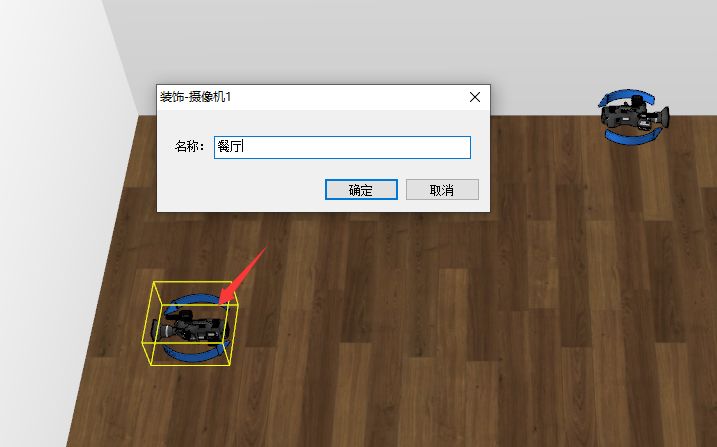
Task: Click the gray back wall of the room
Action: [366, 41]
